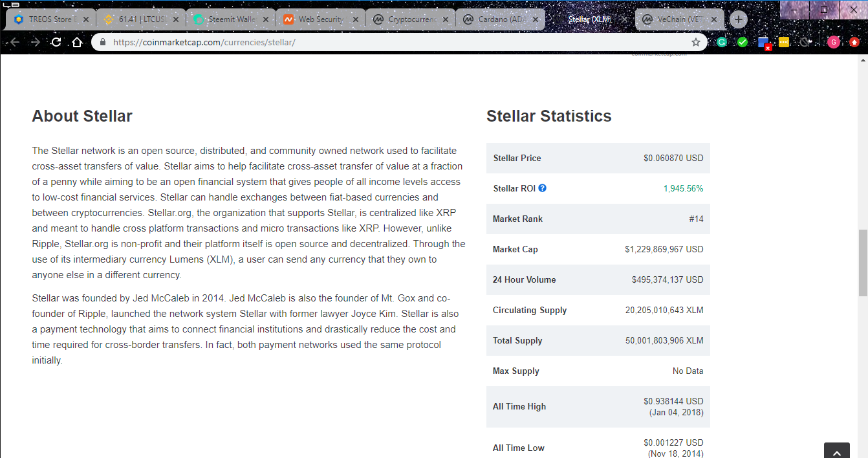Click the Stellar ROI label
Screen dimensions: 868x458
[x=514, y=188]
